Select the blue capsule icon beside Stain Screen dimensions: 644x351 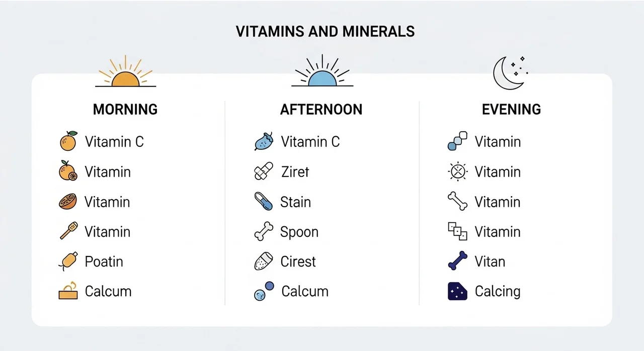pos(264,202)
